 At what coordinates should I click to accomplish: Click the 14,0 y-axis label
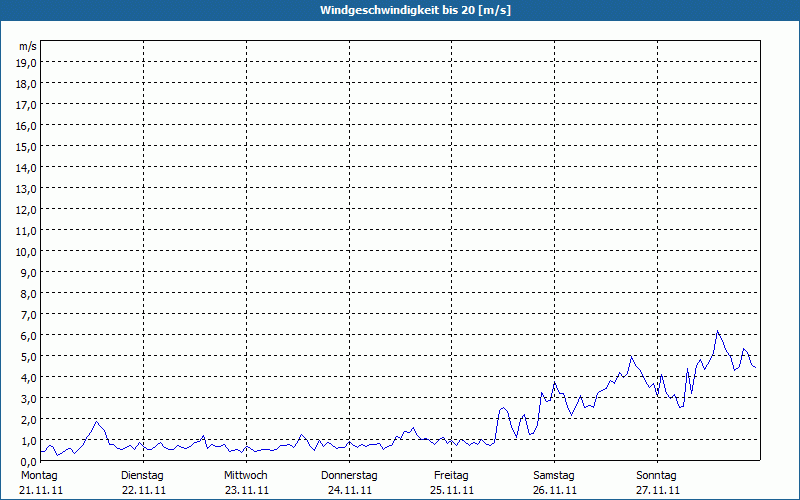tap(27, 168)
